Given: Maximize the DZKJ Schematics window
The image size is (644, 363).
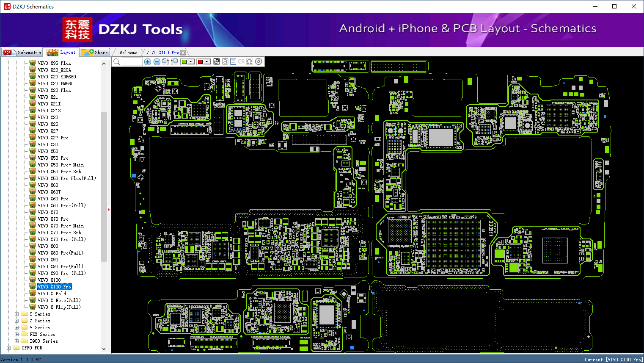Looking at the screenshot, I should 614,6.
